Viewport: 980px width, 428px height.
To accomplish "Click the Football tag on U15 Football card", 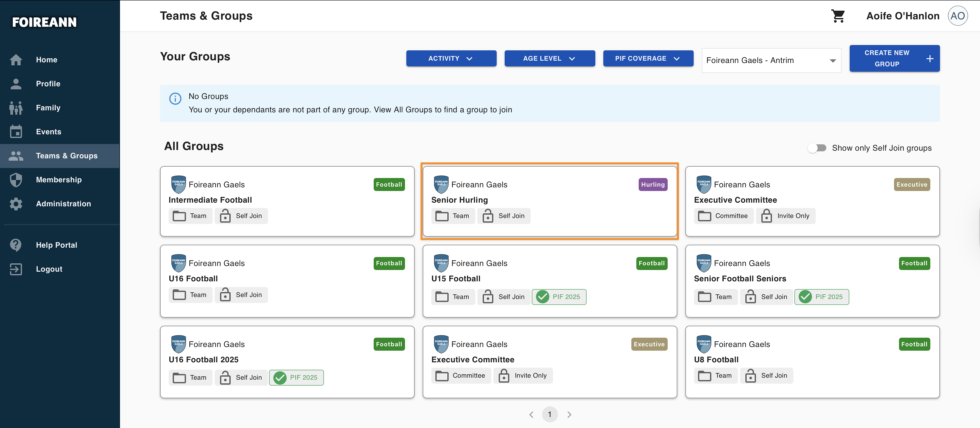I will tap(651, 263).
